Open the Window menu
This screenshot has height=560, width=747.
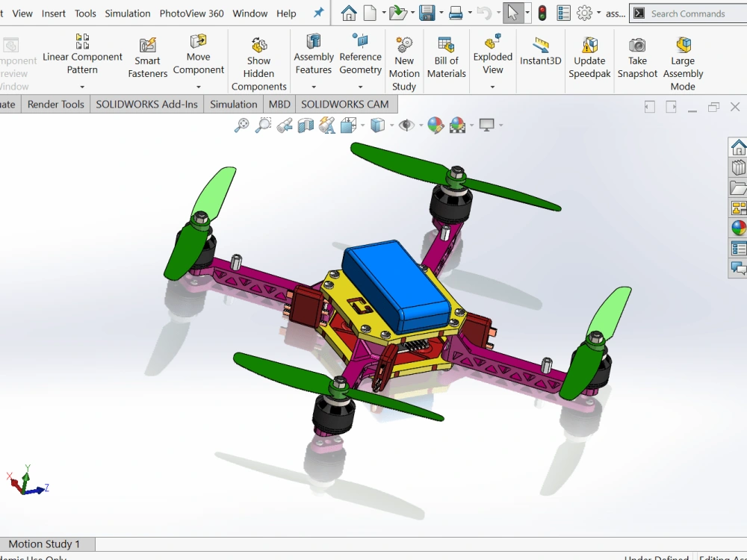[249, 13]
